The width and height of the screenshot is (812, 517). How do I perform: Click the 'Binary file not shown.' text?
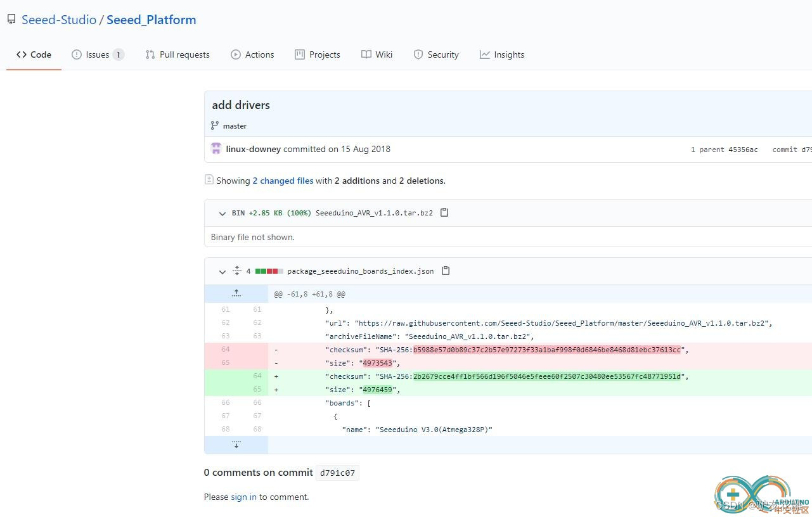[x=253, y=237]
